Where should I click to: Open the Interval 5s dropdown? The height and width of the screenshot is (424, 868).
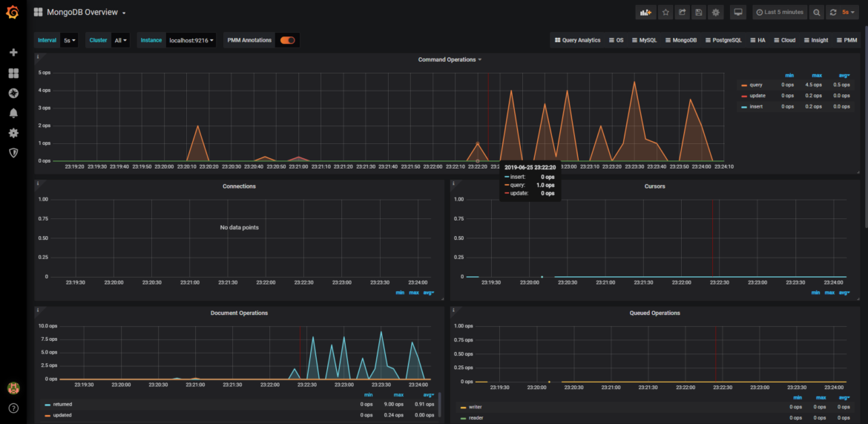pyautogui.click(x=70, y=40)
